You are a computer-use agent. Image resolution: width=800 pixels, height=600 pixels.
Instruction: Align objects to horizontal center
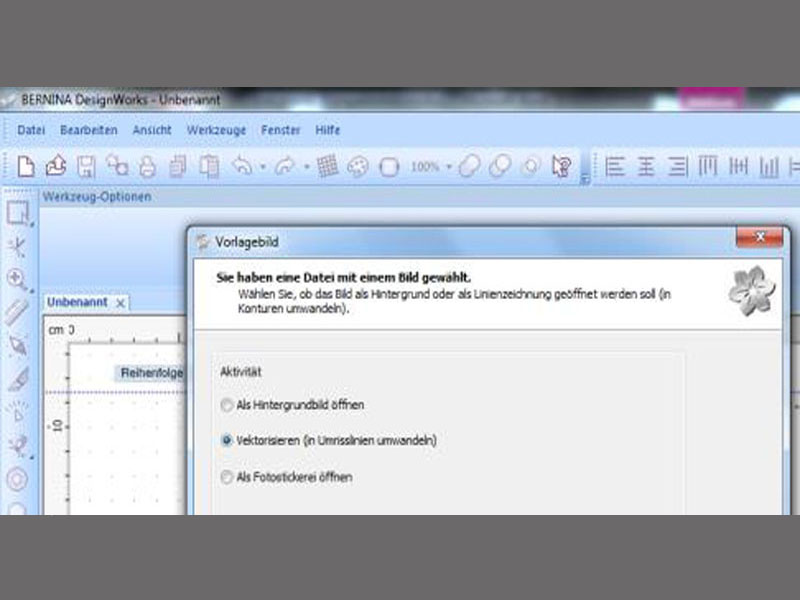click(x=646, y=167)
